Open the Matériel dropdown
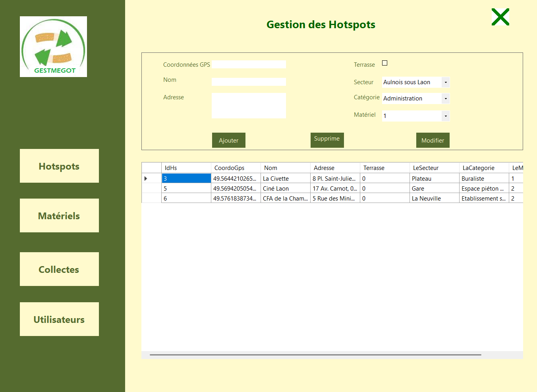The image size is (537, 392). pos(446,116)
